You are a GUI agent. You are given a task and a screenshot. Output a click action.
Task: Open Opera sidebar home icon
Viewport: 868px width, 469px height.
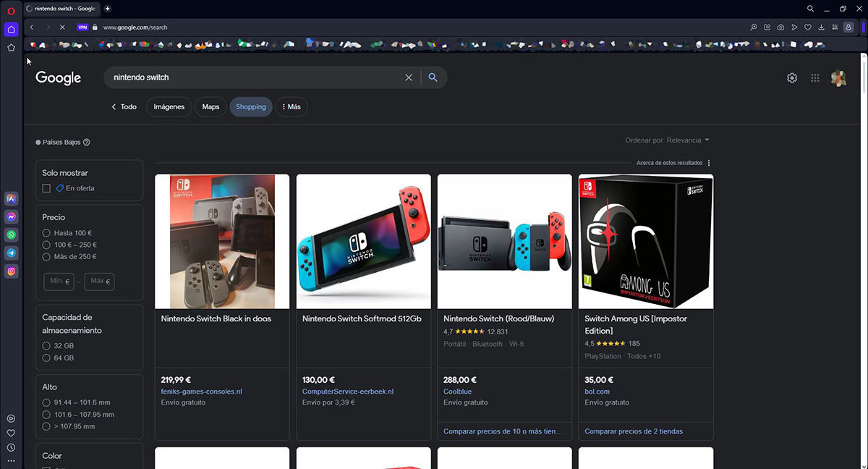click(11, 30)
